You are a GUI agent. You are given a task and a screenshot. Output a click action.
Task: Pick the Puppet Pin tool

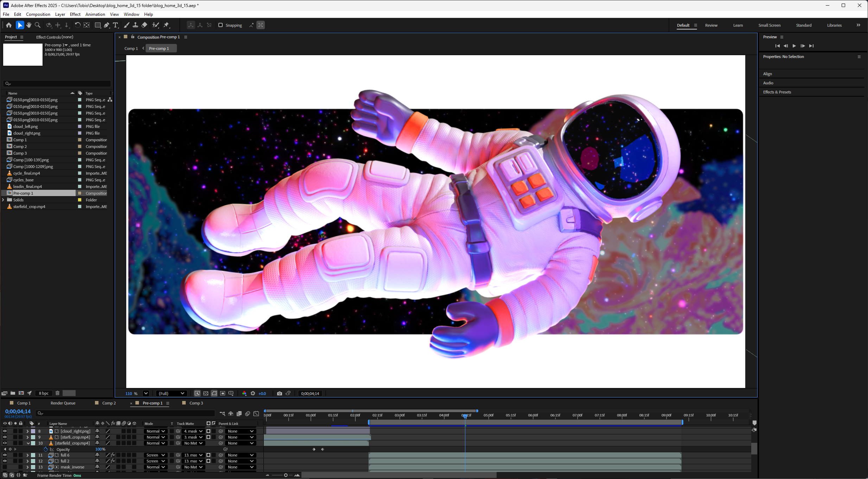point(167,25)
